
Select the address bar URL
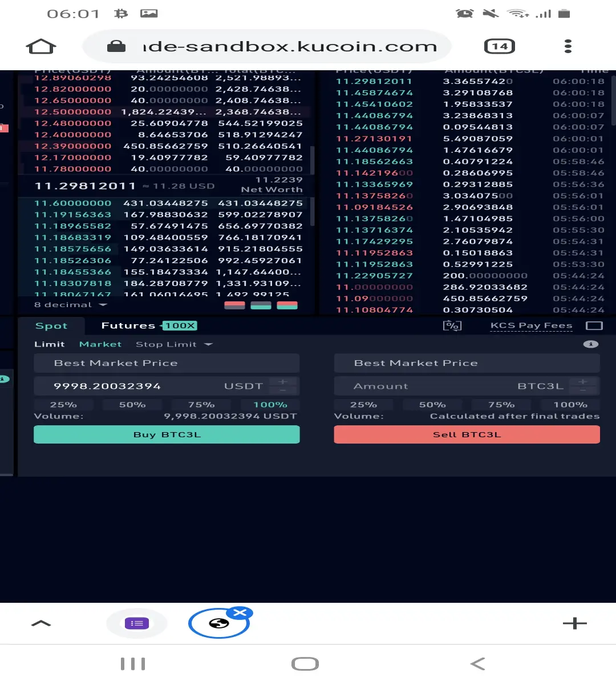pos(290,46)
